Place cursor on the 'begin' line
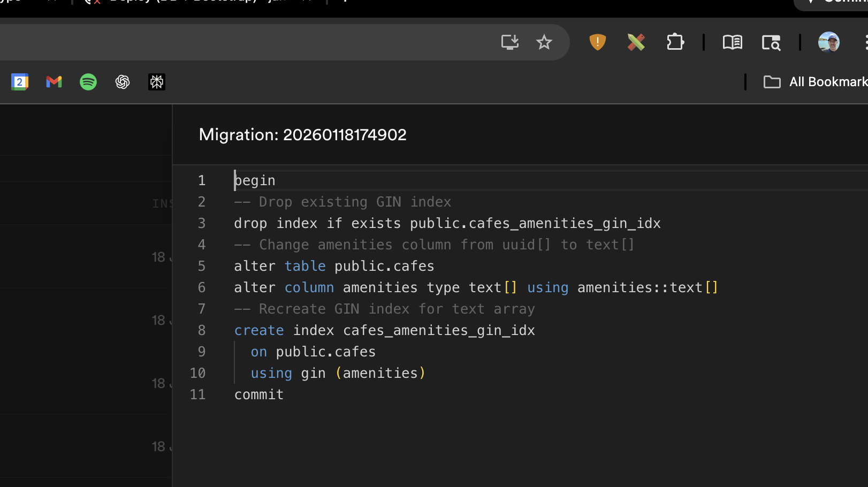Screen dimensions: 868x487 pyautogui.click(x=255, y=181)
